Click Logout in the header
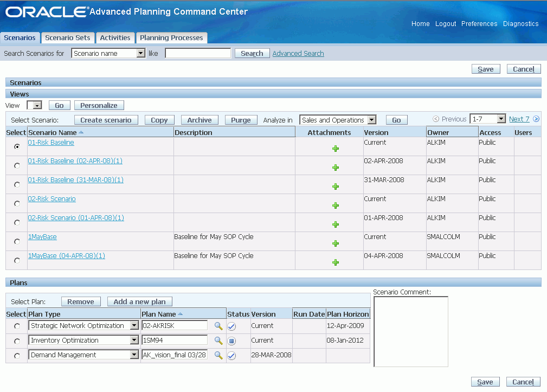The height and width of the screenshot is (392, 547). (446, 24)
